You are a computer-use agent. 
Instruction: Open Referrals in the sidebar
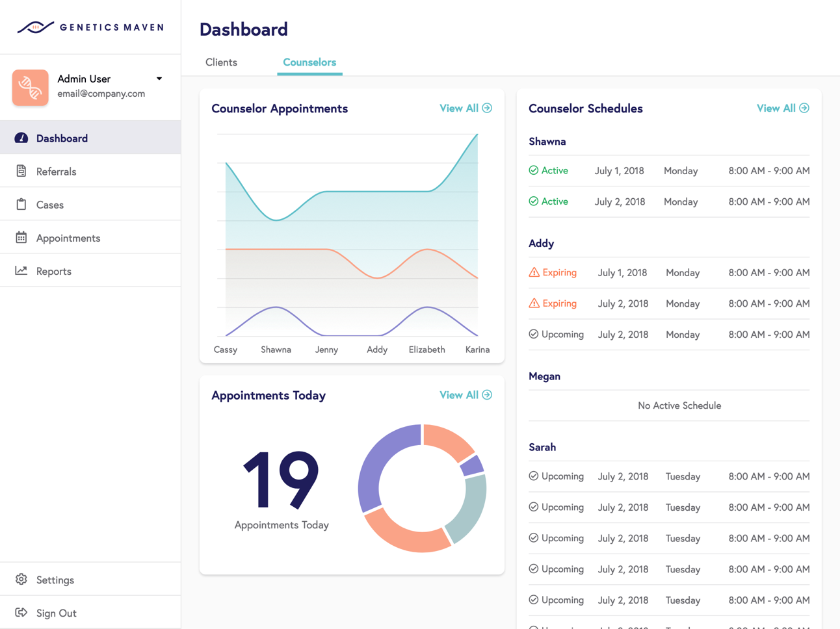(90, 171)
